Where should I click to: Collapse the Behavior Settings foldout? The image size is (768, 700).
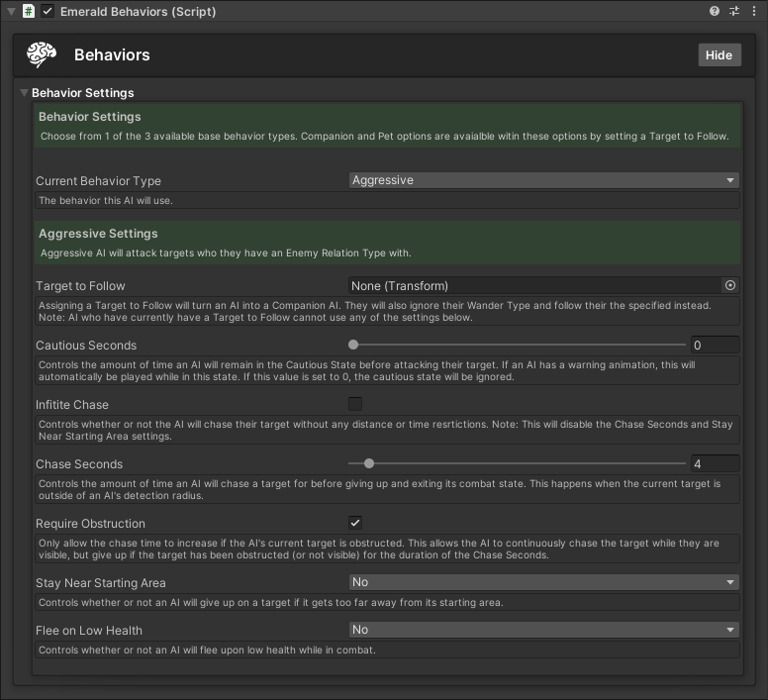(24, 93)
